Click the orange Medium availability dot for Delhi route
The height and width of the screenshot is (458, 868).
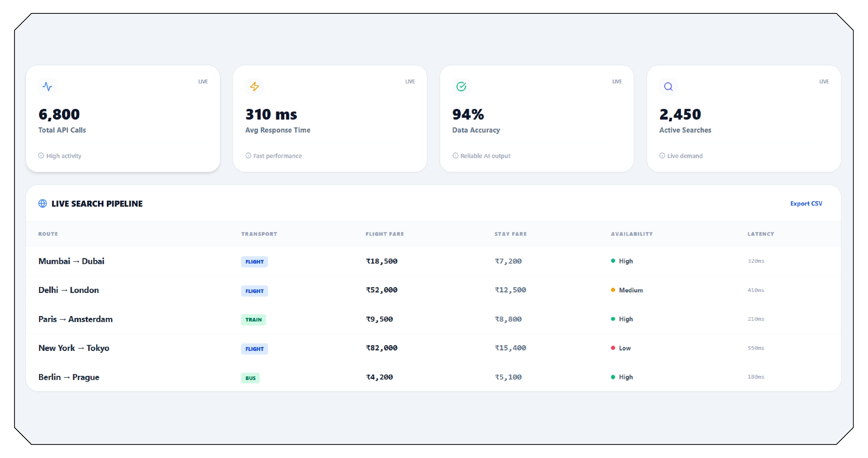click(613, 290)
